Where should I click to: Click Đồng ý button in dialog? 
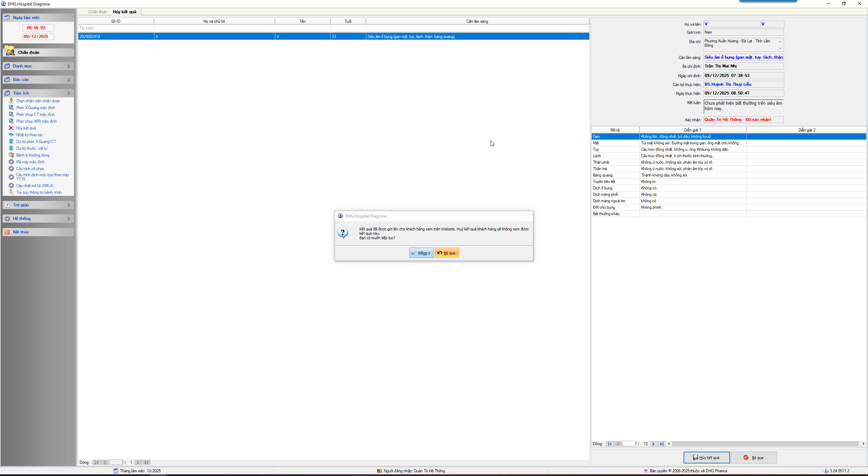tap(421, 253)
